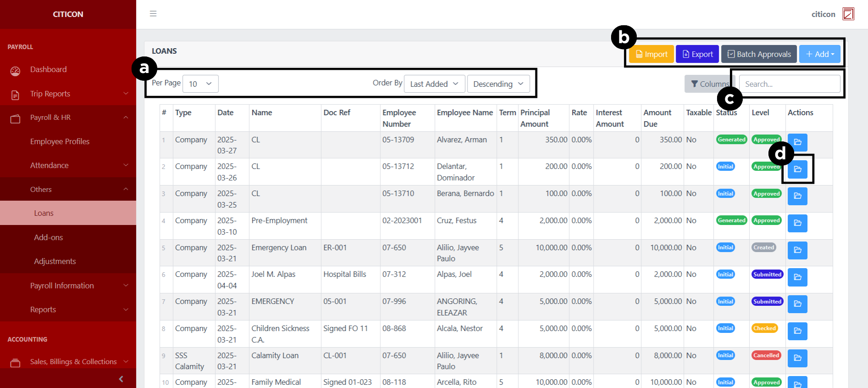Click the CITICON brand link
The image size is (868, 388).
[x=68, y=14]
